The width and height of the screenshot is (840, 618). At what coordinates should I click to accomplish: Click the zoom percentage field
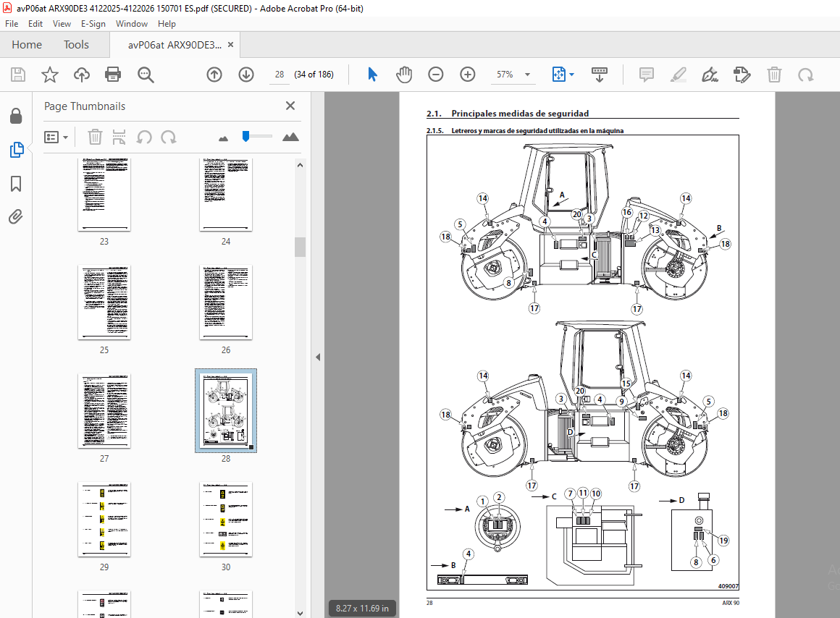pos(505,75)
